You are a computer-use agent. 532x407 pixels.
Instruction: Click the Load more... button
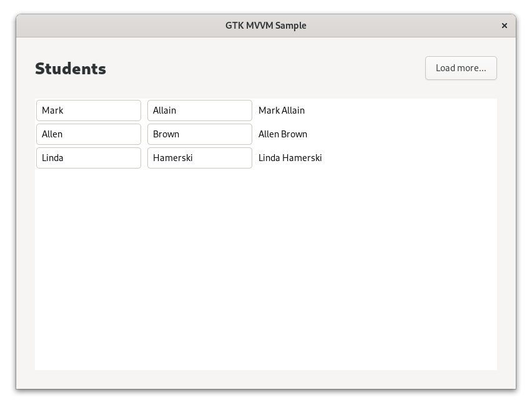pyautogui.click(x=461, y=68)
